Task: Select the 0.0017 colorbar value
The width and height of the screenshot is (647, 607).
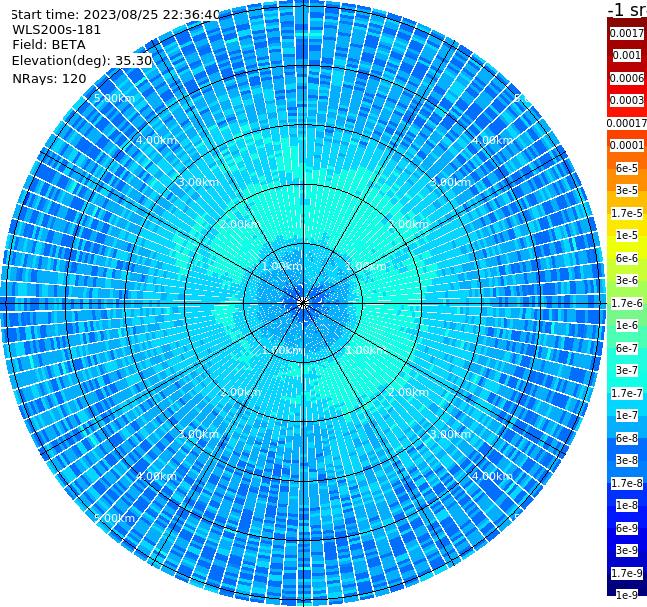Action: (627, 33)
